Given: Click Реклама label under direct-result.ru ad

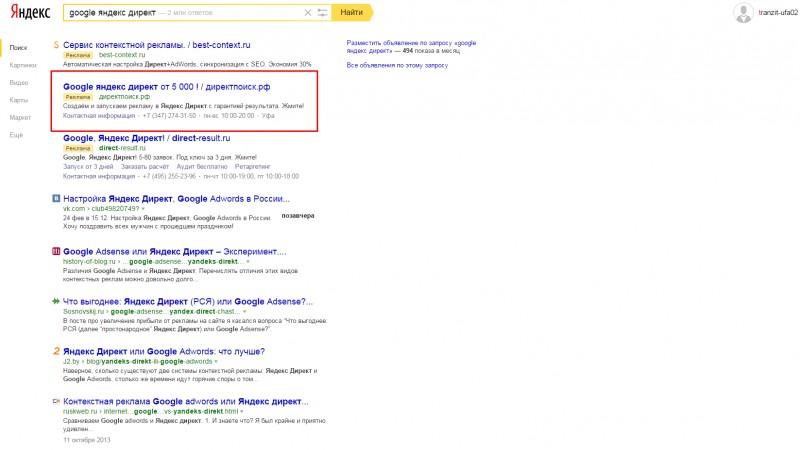Looking at the screenshot, I should [78, 148].
